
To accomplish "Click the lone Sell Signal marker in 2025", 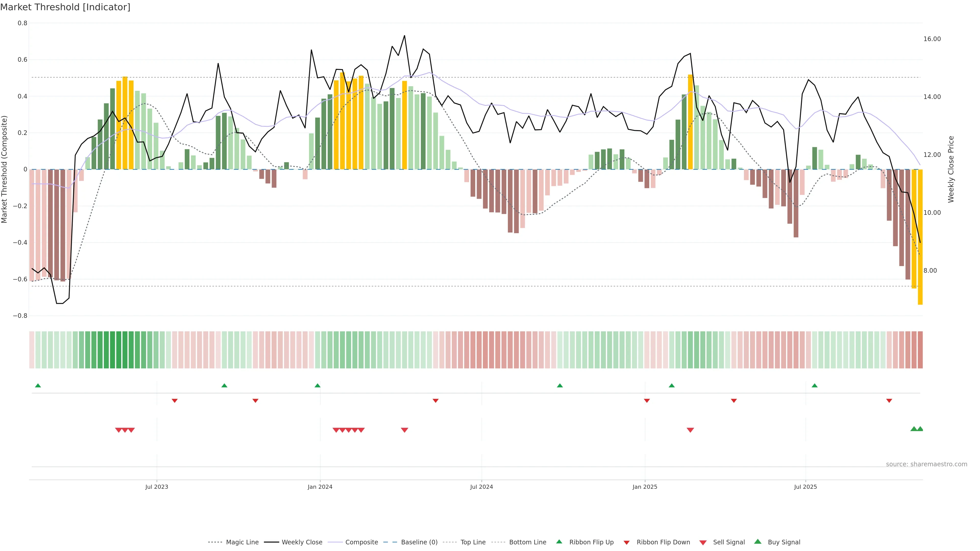I will (690, 430).
